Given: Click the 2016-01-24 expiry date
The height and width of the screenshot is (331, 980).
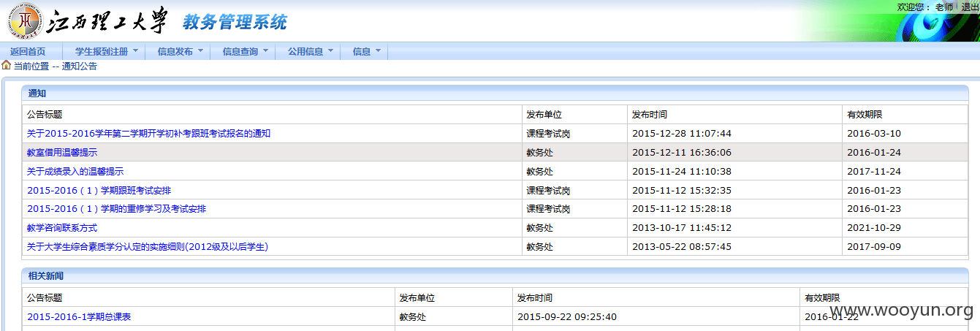Looking at the screenshot, I should [x=874, y=153].
